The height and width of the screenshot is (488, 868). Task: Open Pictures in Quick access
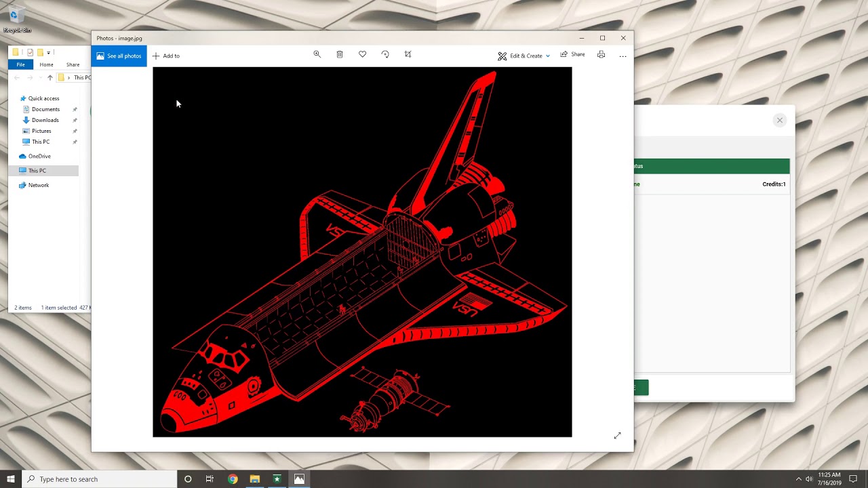[41, 131]
